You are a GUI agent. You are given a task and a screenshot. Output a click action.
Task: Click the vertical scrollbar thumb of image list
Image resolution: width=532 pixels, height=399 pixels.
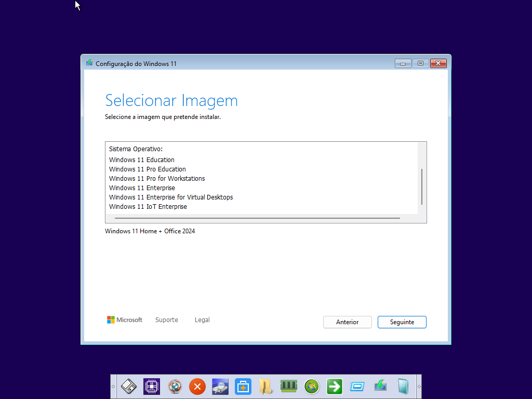[x=422, y=187]
